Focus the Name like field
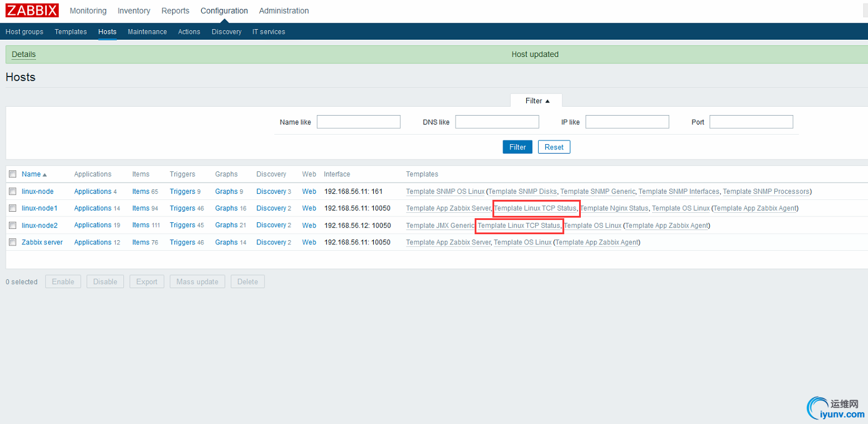This screenshot has height=424, width=868. pos(358,122)
